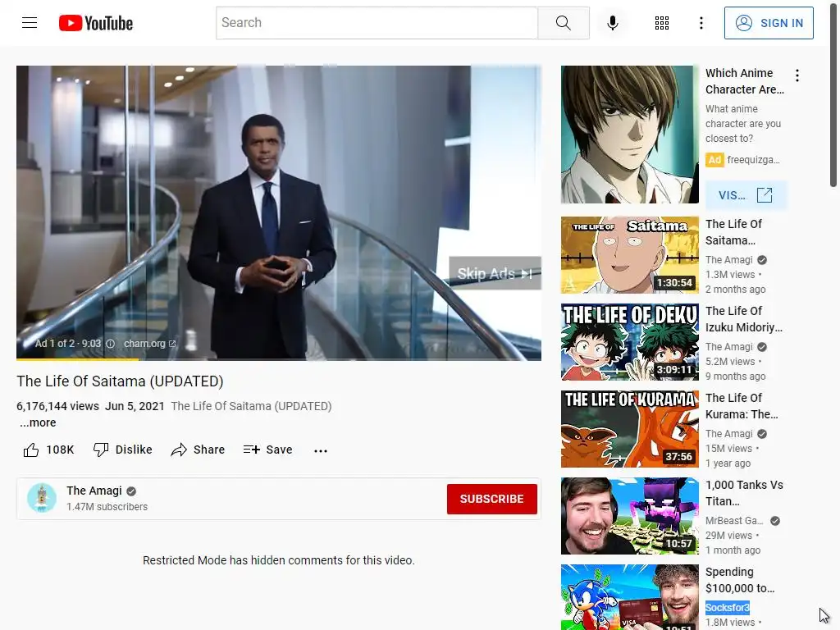This screenshot has width=840, height=630.
Task: Open settings three-dot menu in header
Action: (x=701, y=22)
